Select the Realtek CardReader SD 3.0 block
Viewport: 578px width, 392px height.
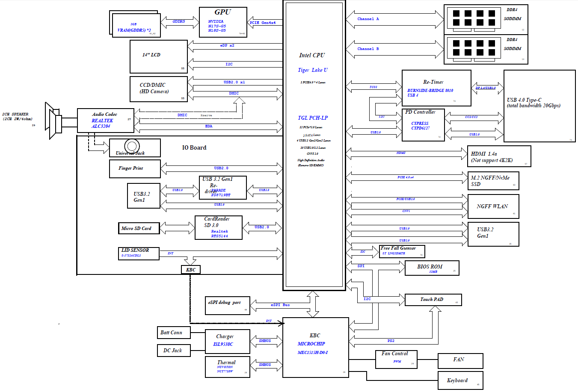(x=218, y=227)
